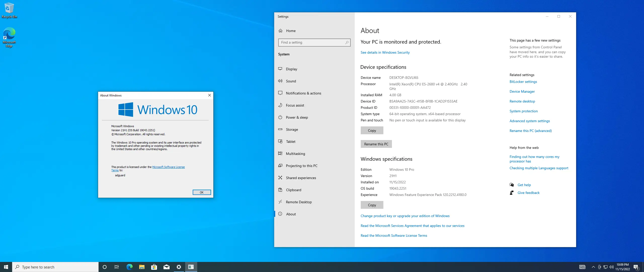Open Remote Desktop settings

coord(299,202)
